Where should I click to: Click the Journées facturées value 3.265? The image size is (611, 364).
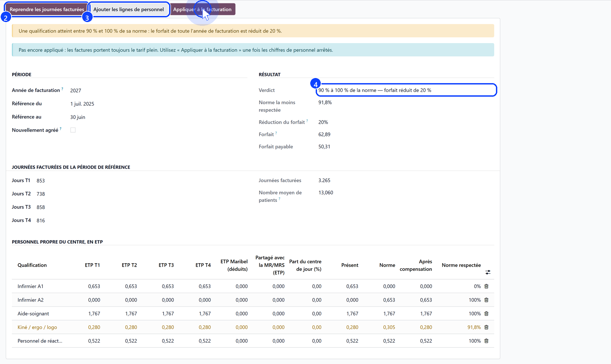[x=324, y=180]
